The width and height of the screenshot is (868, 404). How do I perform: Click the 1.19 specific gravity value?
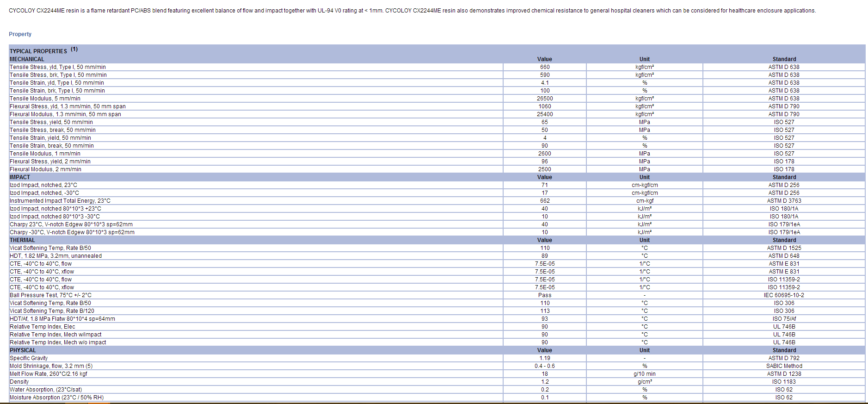pos(545,358)
